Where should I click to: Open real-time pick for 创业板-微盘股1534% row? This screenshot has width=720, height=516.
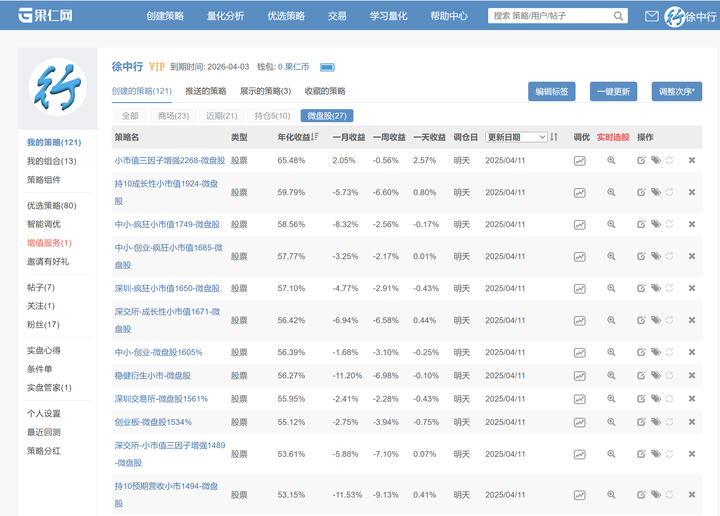[x=611, y=421]
